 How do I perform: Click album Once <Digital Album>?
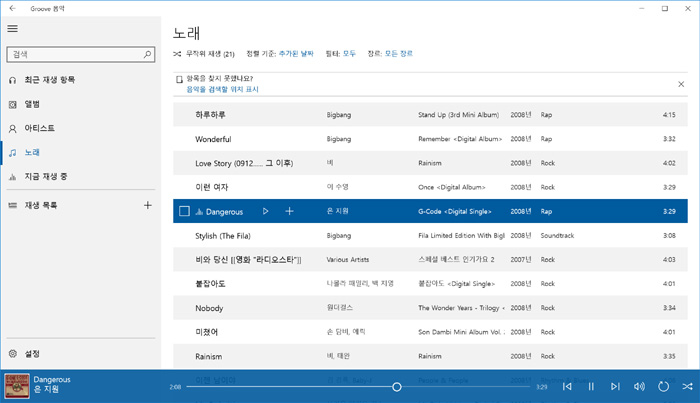point(452,187)
